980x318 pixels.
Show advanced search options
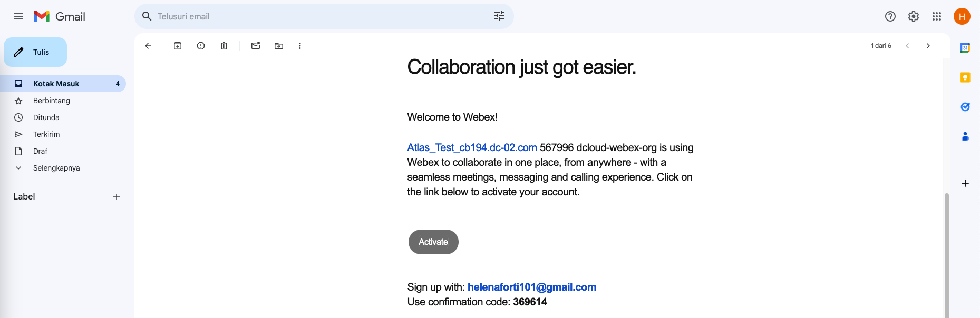[499, 16]
